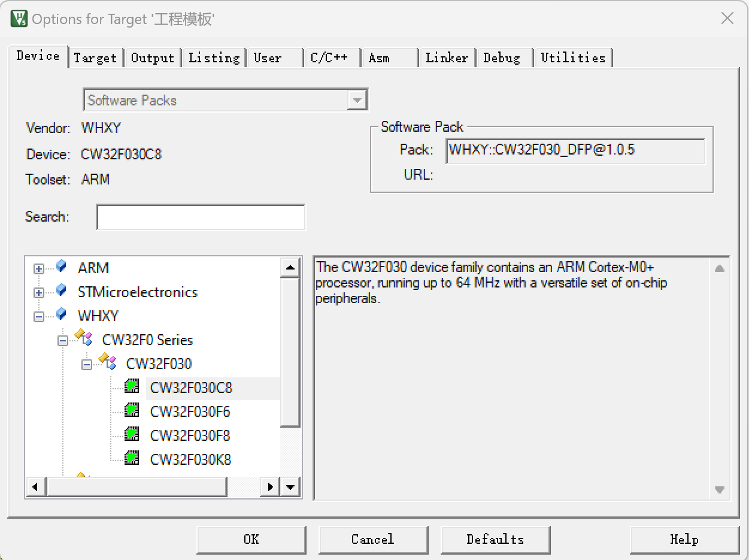Screen dimensions: 749x560
Task: Click device tree scroll left arrow
Action: pyautogui.click(x=36, y=487)
